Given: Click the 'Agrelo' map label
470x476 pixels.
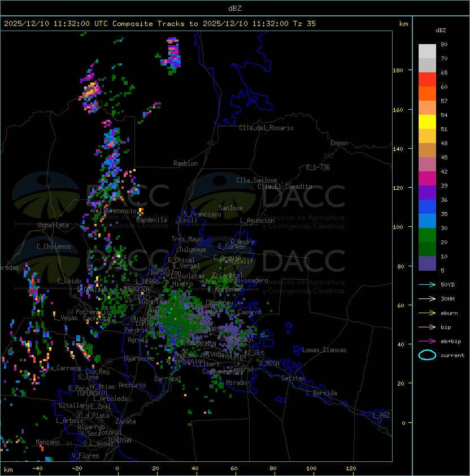Looking at the screenshot, I should pyautogui.click(x=138, y=340).
